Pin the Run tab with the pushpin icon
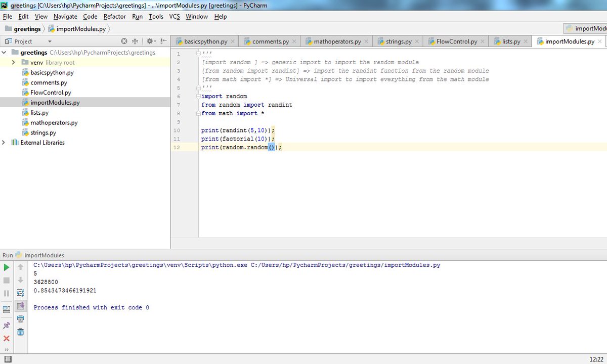Screen dimensions: 607x364 [7, 326]
